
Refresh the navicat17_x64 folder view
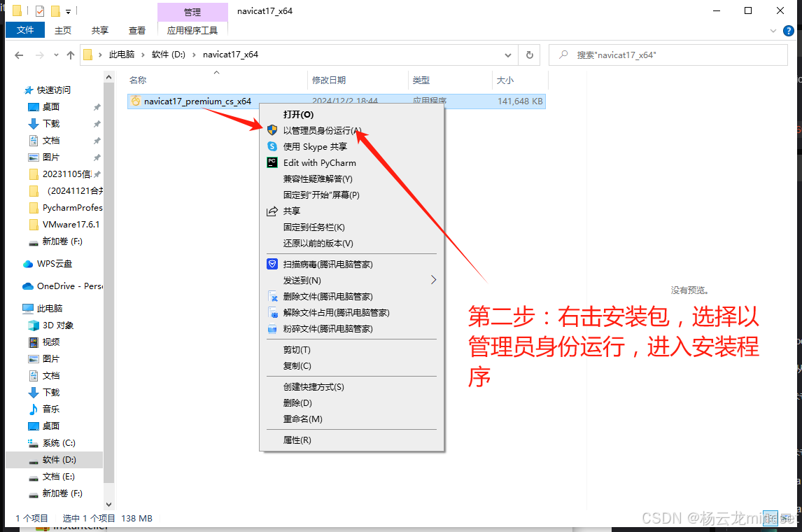click(530, 55)
